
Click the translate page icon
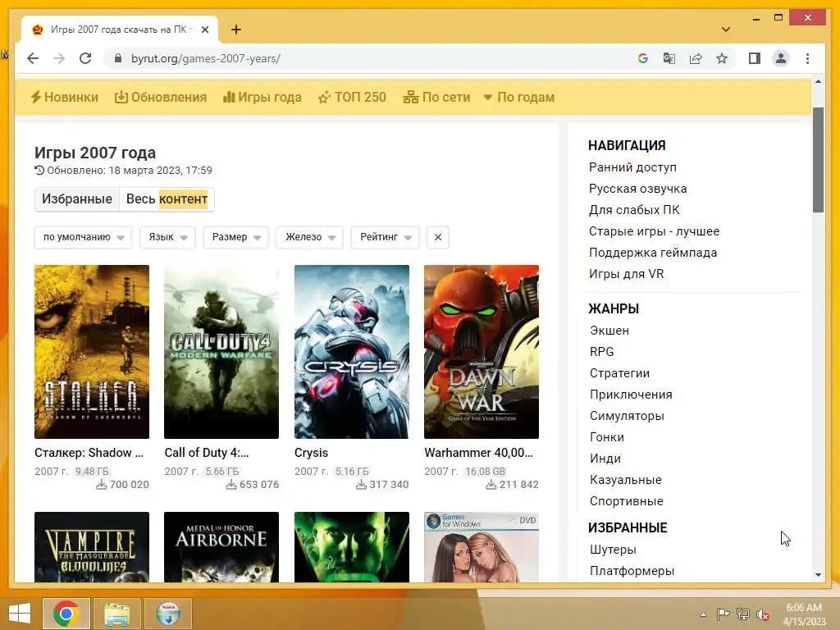coord(669,58)
